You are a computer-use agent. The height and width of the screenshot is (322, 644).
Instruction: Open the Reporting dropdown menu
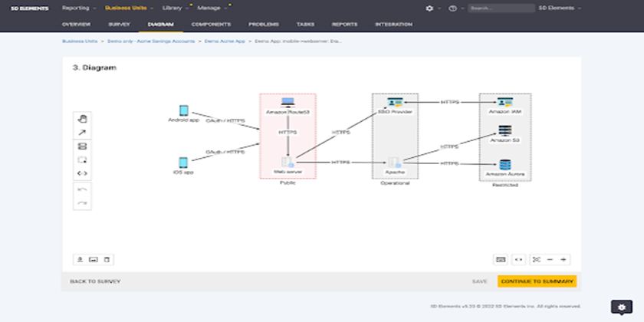tap(79, 8)
